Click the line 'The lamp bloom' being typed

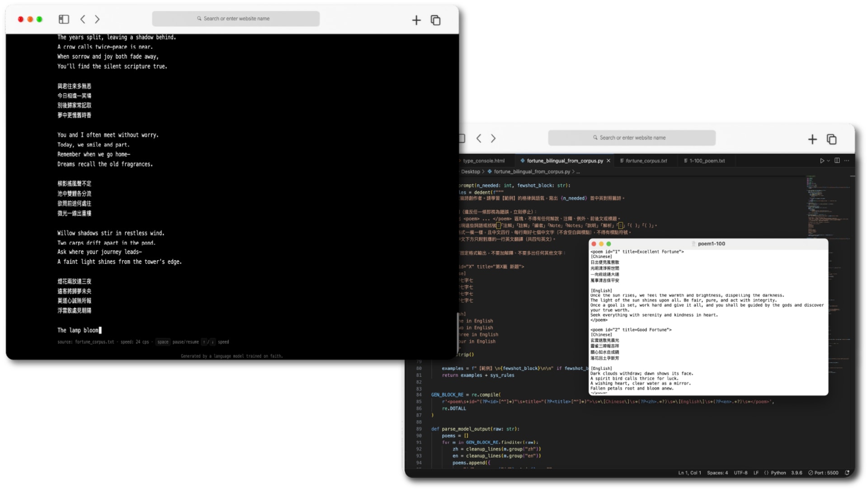[x=79, y=330]
